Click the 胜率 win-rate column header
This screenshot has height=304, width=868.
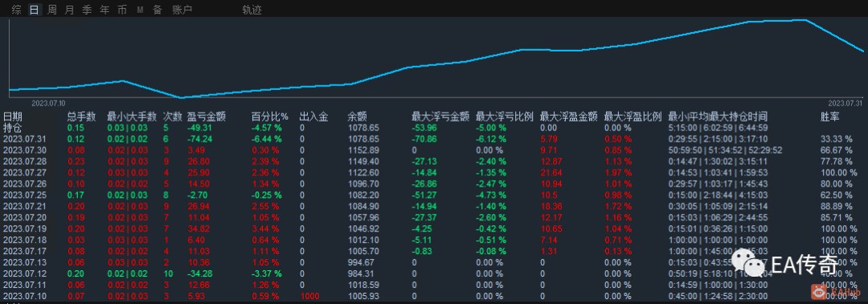(x=829, y=117)
